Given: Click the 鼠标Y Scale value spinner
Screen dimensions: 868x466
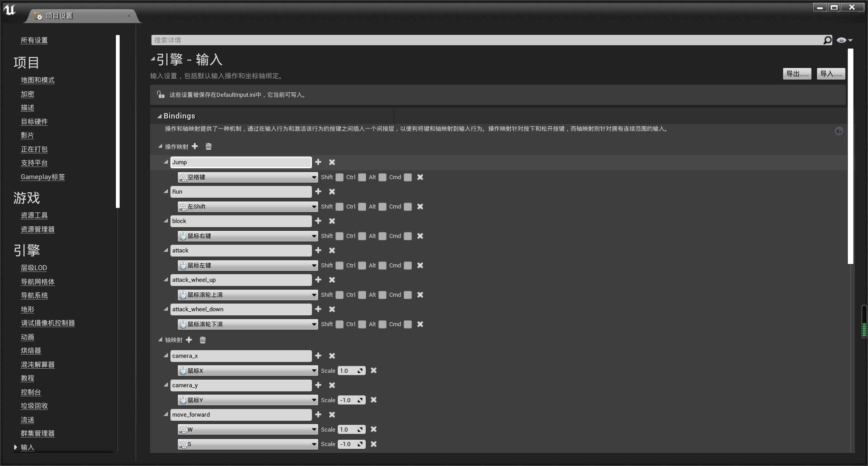Looking at the screenshot, I should point(351,400).
